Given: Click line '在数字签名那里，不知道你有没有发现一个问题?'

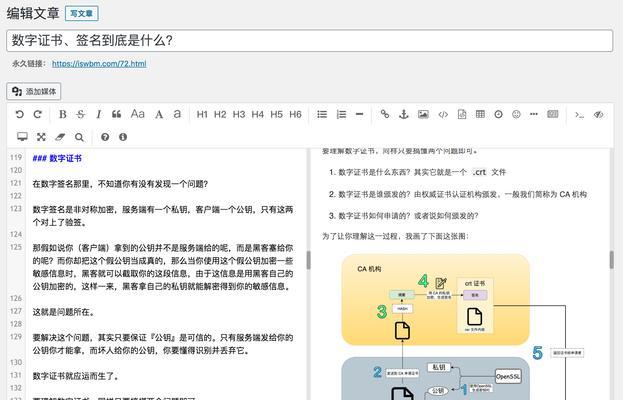Looking at the screenshot, I should pos(120,184).
